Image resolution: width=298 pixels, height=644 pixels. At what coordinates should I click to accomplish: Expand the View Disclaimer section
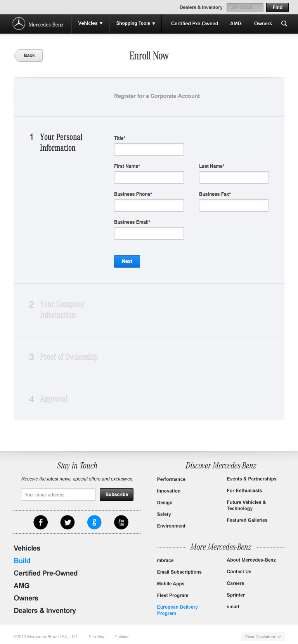click(263, 637)
